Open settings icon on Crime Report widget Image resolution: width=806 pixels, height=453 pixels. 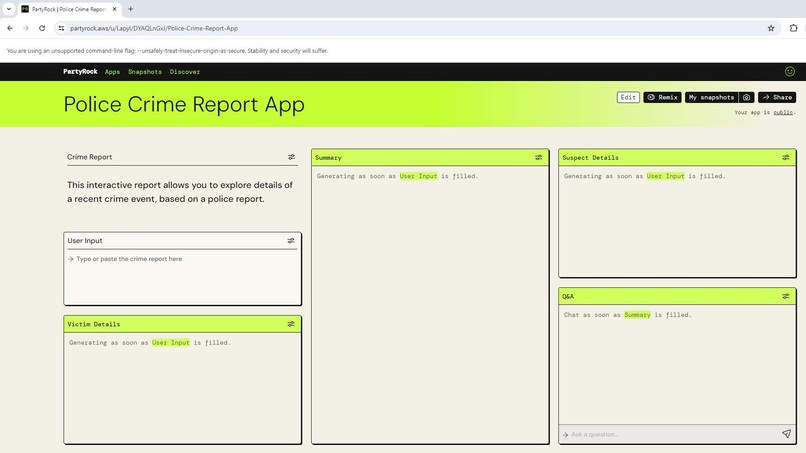click(291, 157)
